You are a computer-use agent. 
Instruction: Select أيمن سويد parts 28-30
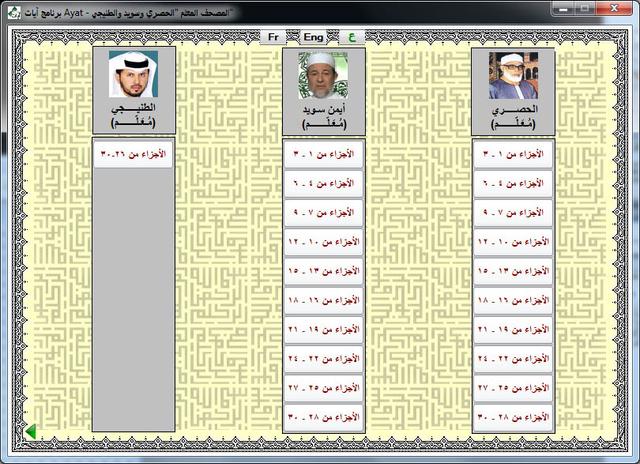tap(324, 417)
